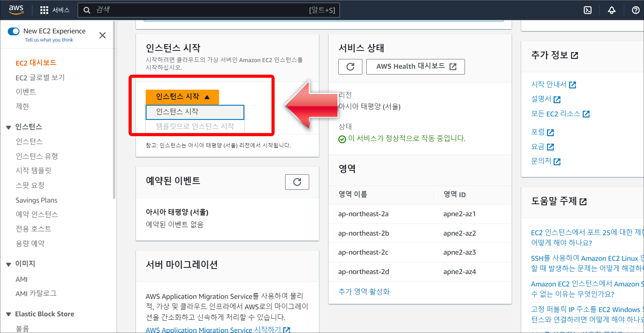This screenshot has height=333, width=644.
Task: Click the 영역 이름 column header
Action: pos(353,194)
